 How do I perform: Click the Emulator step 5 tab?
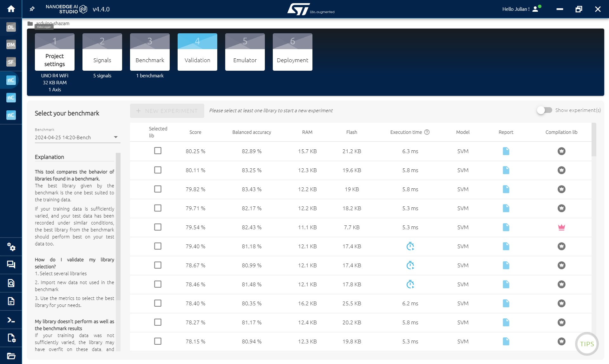pyautogui.click(x=245, y=52)
